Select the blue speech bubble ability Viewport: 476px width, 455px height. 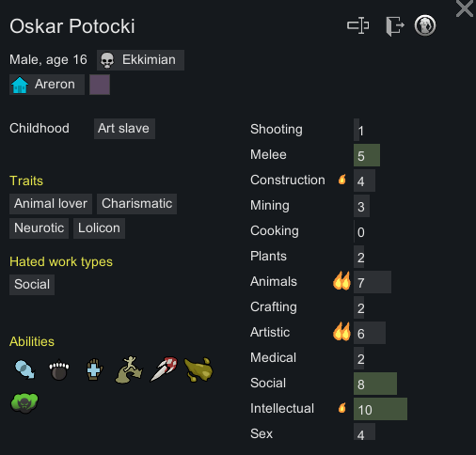24,369
